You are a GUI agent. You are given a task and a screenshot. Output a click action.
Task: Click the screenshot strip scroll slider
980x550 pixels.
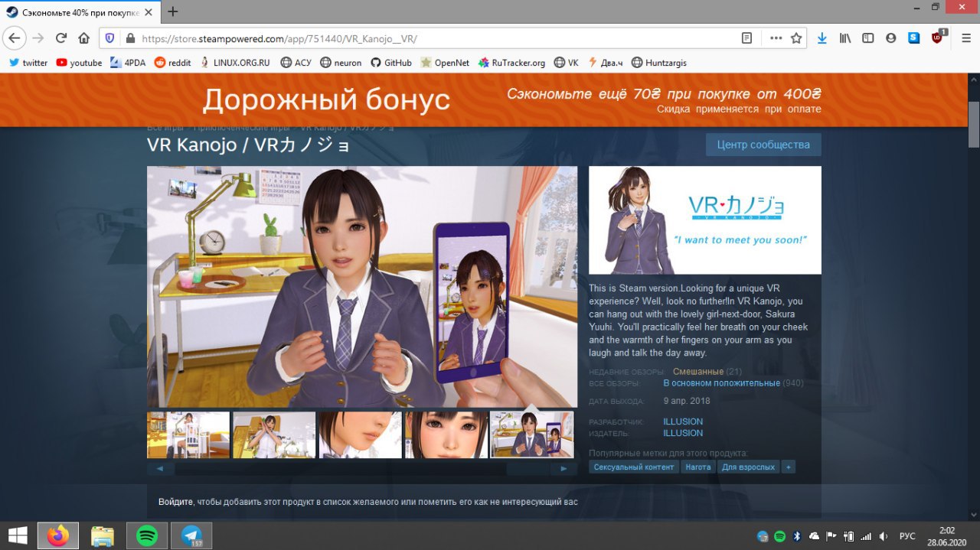(x=528, y=468)
